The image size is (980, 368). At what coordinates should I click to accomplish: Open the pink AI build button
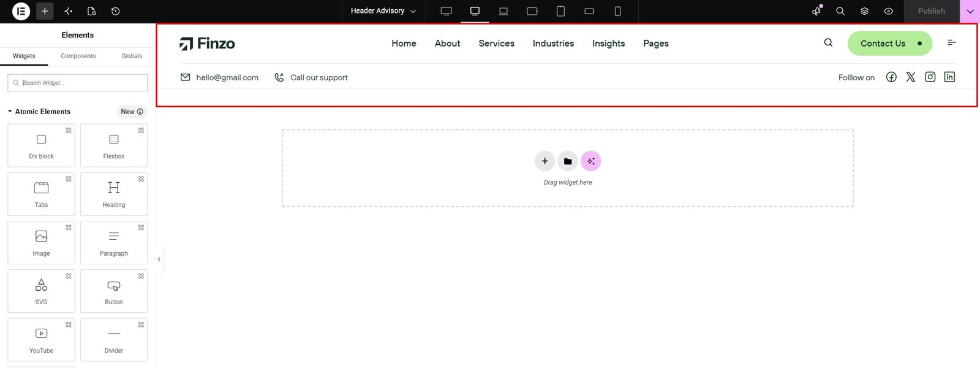[x=590, y=161]
